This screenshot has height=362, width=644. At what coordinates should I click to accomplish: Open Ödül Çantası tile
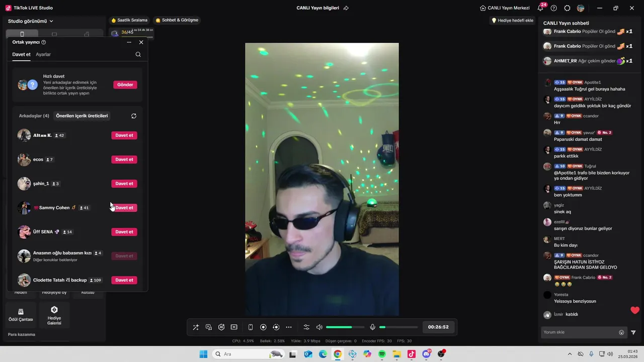click(x=21, y=315)
